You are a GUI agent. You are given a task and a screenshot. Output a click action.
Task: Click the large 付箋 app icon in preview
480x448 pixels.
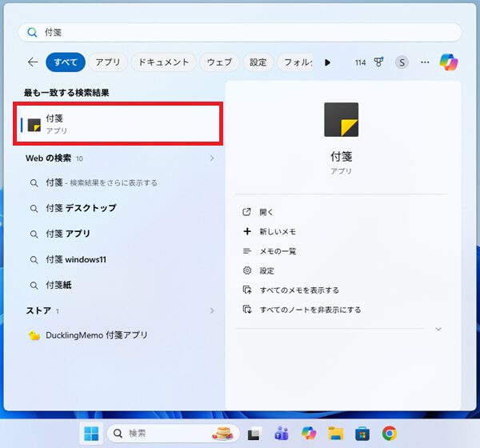pos(341,120)
